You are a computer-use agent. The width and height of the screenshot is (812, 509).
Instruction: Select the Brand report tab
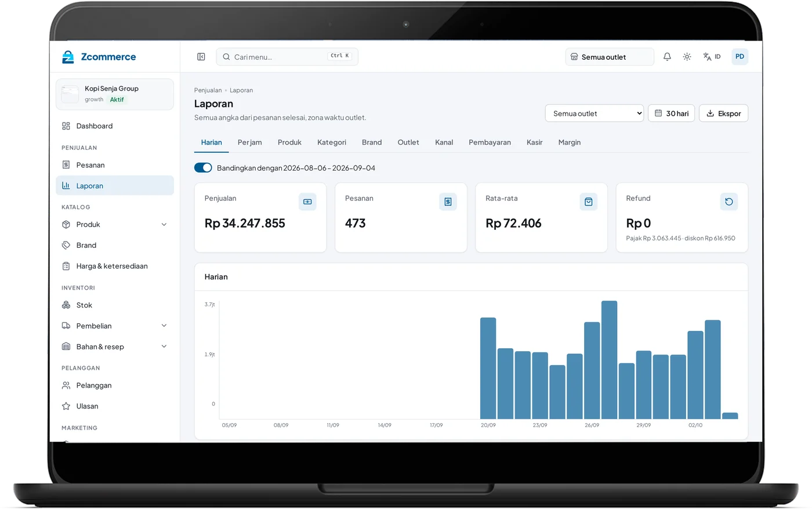372,142
